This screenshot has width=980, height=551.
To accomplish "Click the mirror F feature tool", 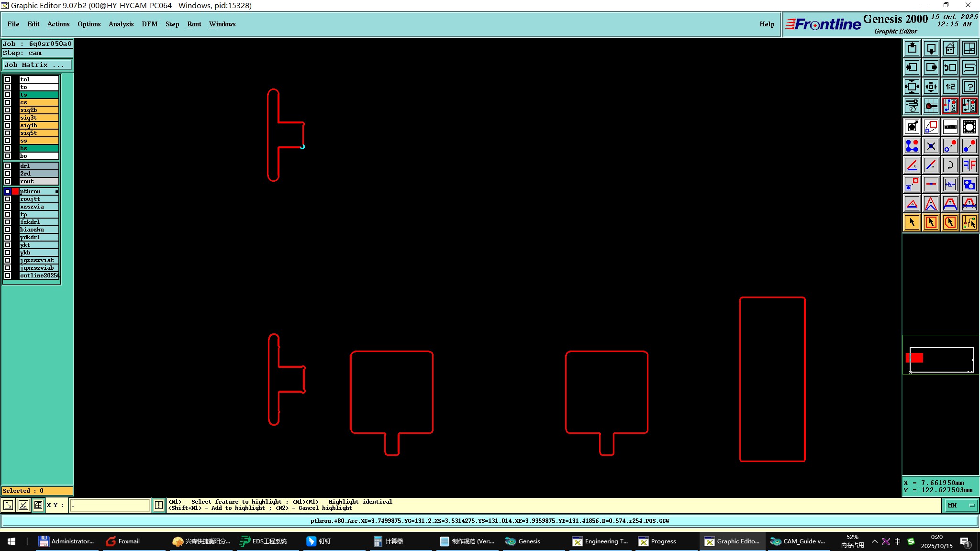I will (x=969, y=165).
